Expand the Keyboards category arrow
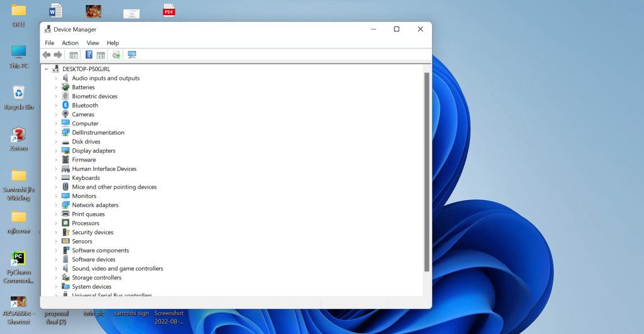644x334 pixels. [56, 178]
